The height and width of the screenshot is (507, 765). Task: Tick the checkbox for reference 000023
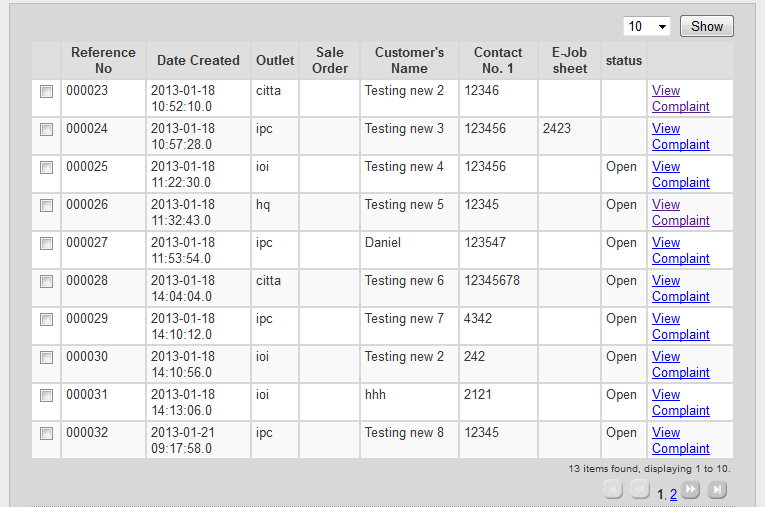[x=46, y=92]
